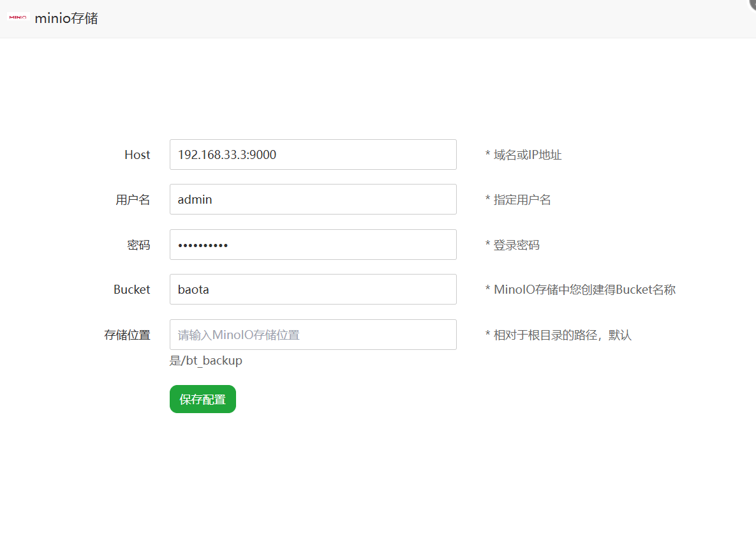
Task: Select the Bucket field containing baota
Action: click(x=313, y=290)
